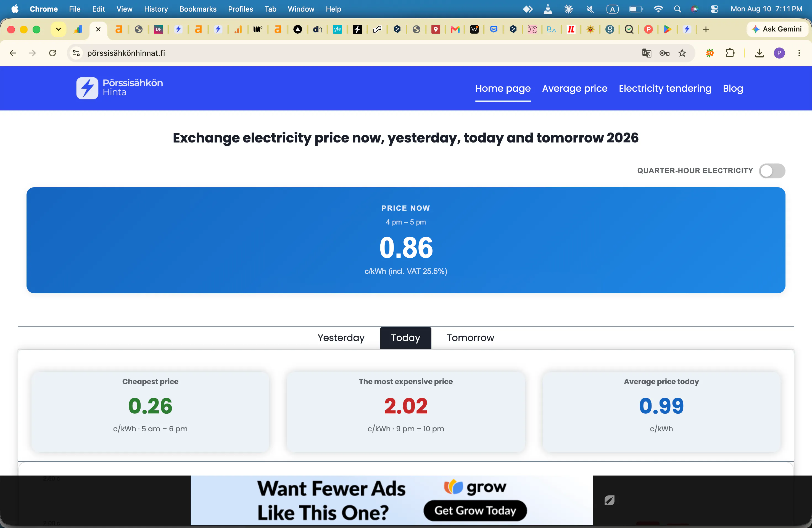
Task: Click the leaf icon beside the ad banner
Action: pyautogui.click(x=609, y=500)
